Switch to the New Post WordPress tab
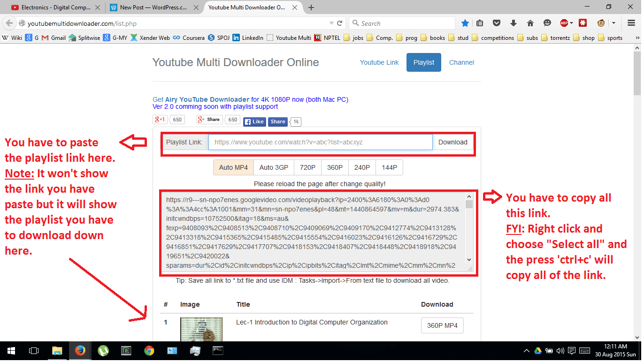This screenshot has width=644, height=362. click(153, 7)
